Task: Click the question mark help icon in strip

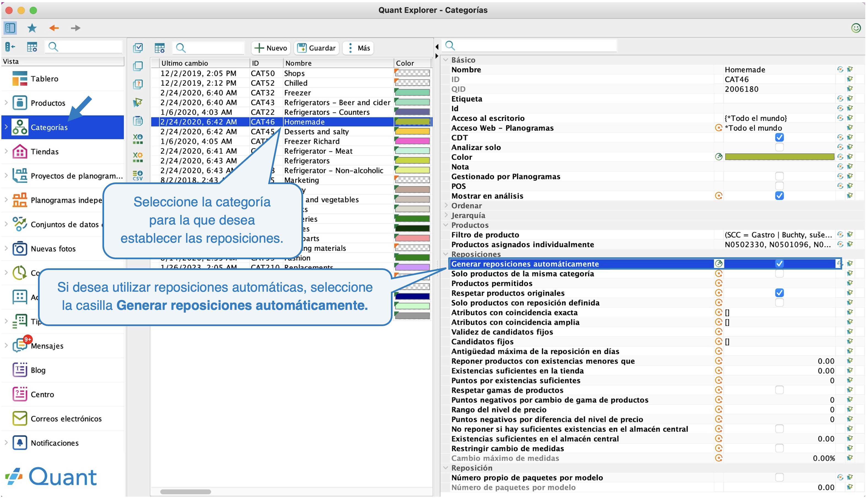Action: [138, 84]
